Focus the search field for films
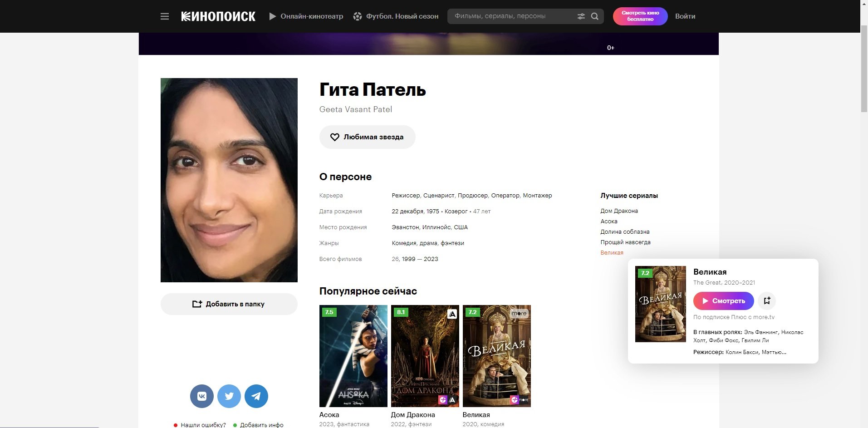 [x=510, y=16]
